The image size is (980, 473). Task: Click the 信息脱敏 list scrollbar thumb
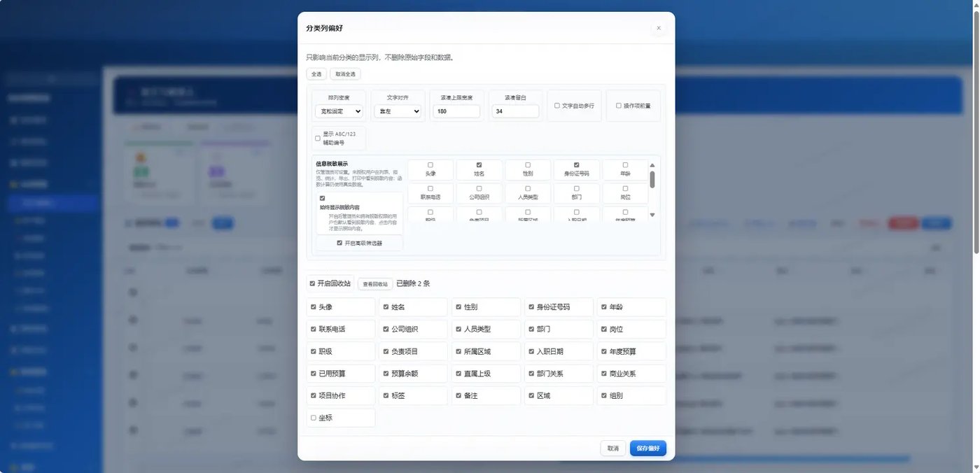coord(652,180)
